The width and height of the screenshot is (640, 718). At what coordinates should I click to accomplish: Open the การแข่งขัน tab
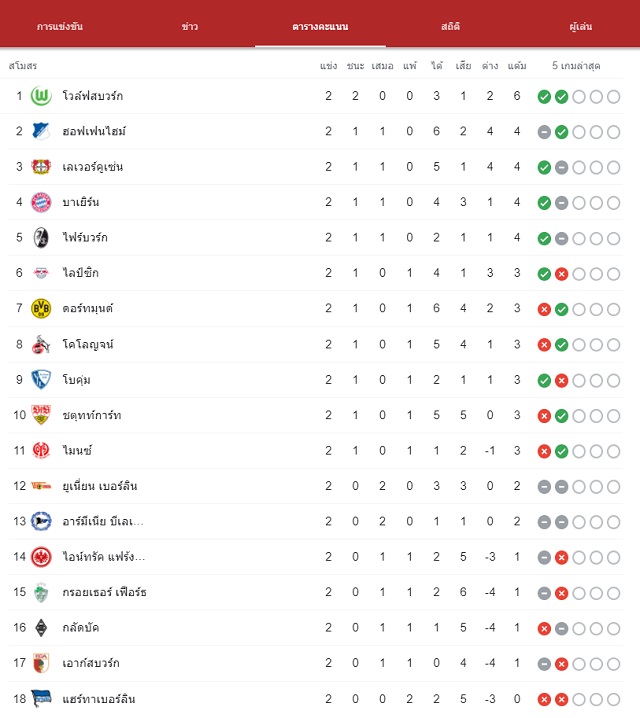coord(60,26)
